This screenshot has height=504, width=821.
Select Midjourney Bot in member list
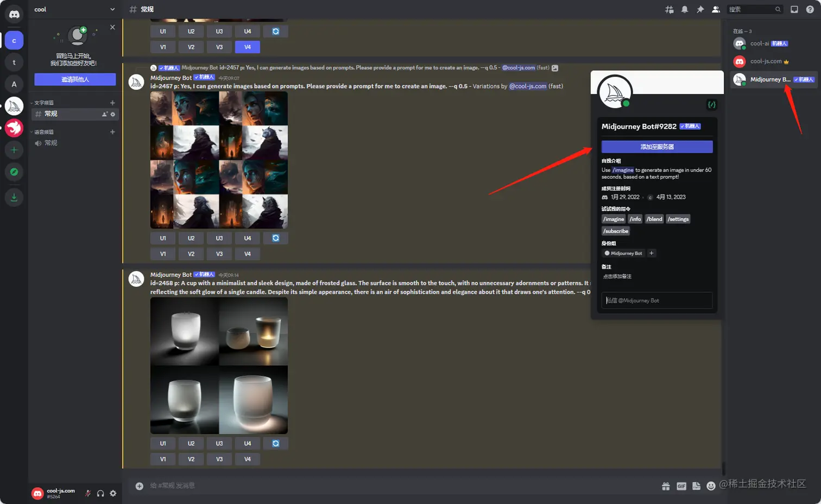[x=774, y=79]
